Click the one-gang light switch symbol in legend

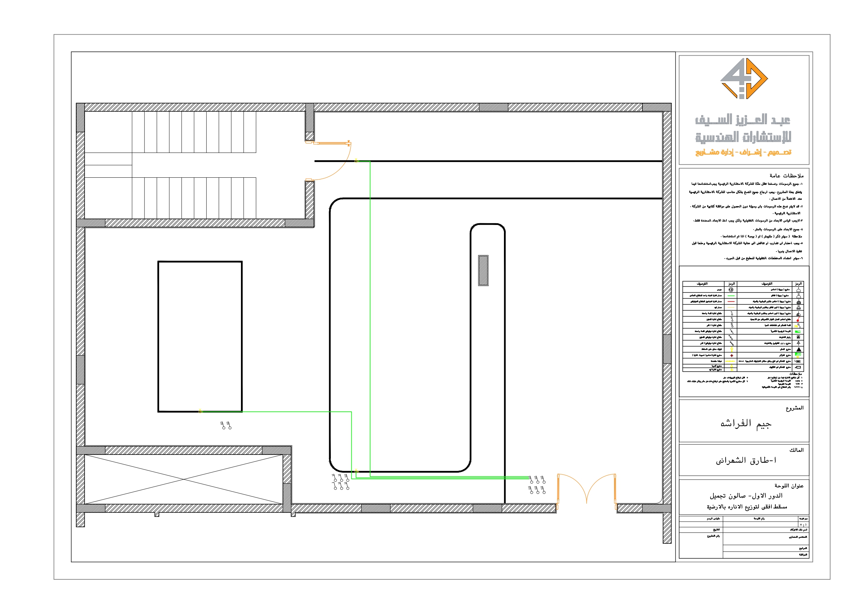pos(732,313)
